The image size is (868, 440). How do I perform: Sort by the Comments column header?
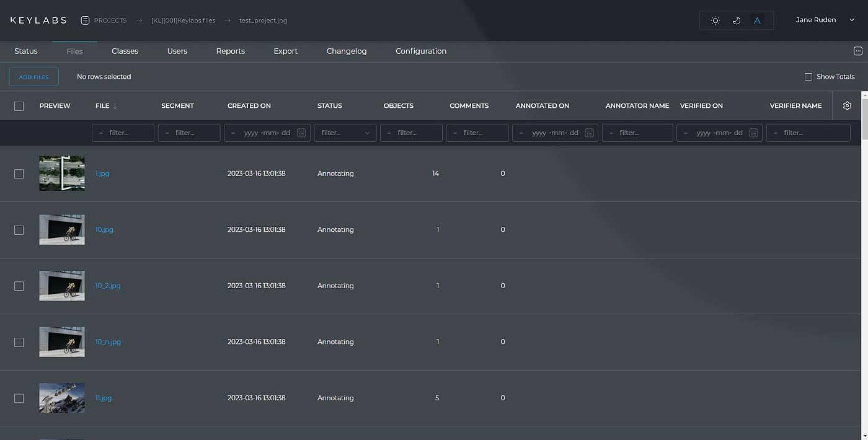[469, 106]
